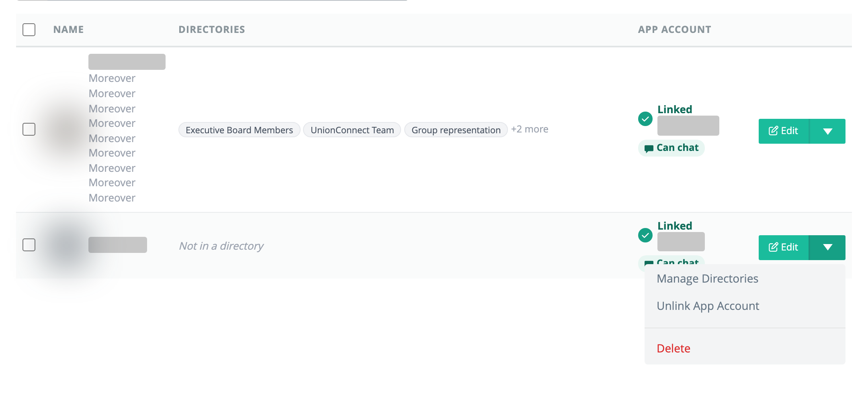The width and height of the screenshot is (868, 399).
Task: Edit the member listed as Not in a directory
Action: click(x=783, y=247)
